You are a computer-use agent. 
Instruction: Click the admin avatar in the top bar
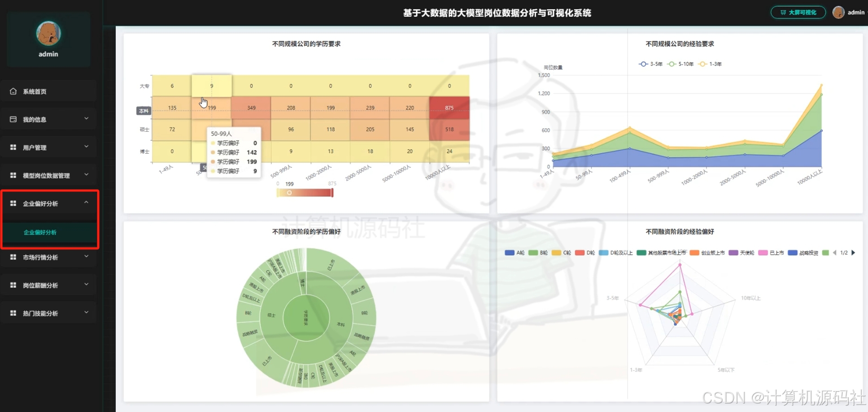pos(838,12)
